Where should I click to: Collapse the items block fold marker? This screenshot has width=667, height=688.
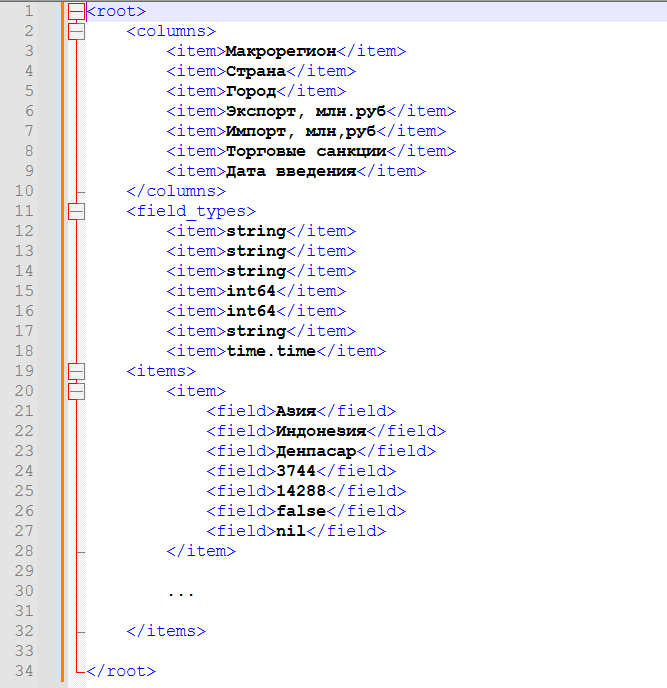tap(76, 371)
